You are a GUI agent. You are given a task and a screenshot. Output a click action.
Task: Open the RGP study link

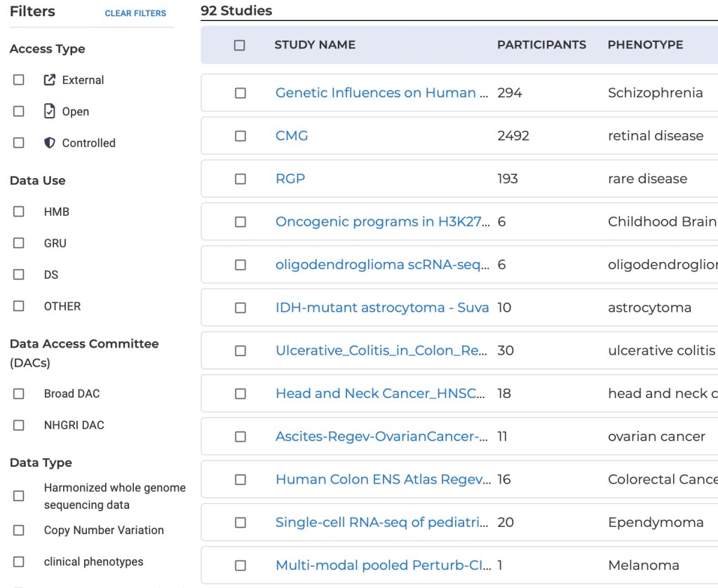290,179
